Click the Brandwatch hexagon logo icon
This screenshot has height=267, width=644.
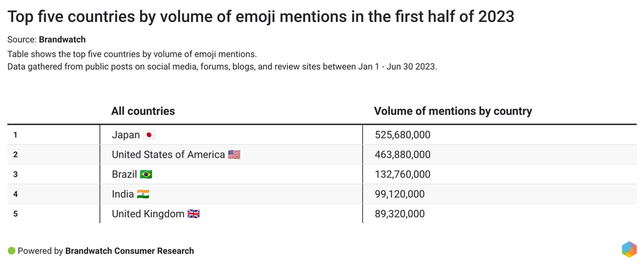tap(629, 249)
